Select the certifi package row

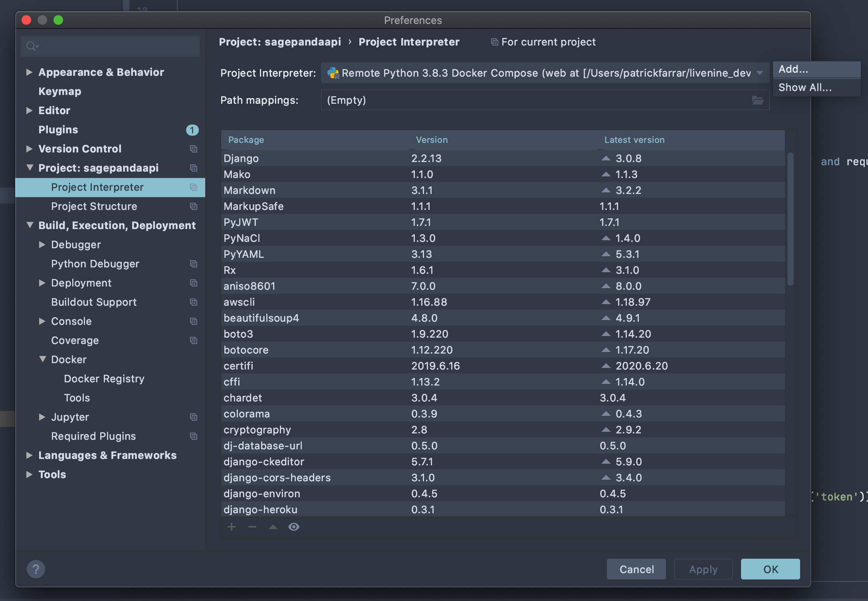click(503, 366)
